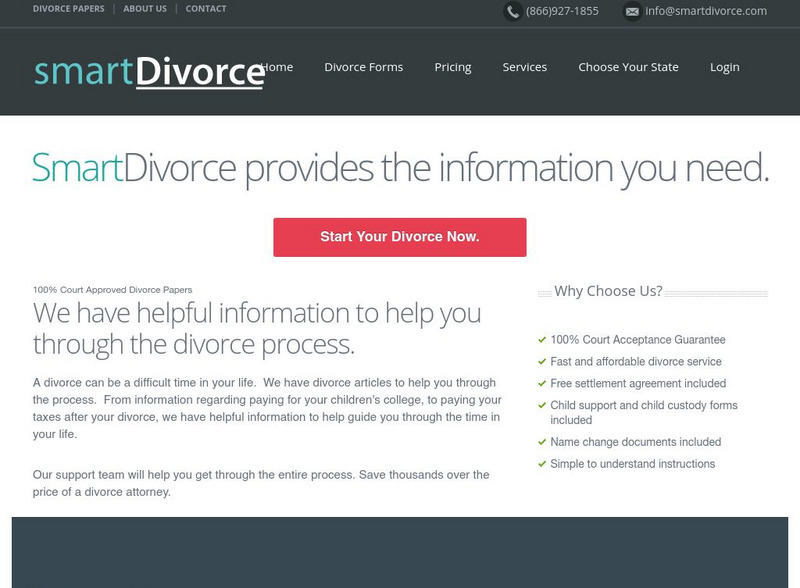Click checkmark beside 100% Court Acceptance Guarantee

point(541,338)
